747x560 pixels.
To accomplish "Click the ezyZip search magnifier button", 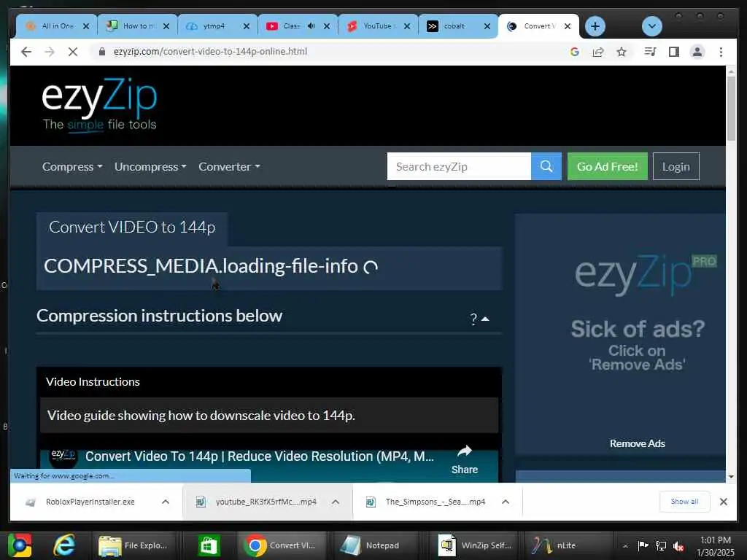I will (x=546, y=166).
